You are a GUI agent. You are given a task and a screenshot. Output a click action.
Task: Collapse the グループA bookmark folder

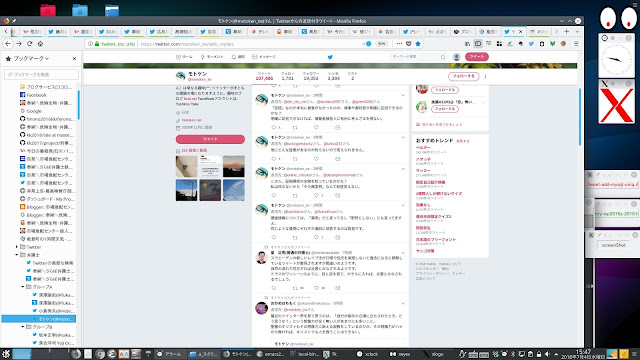[23, 287]
